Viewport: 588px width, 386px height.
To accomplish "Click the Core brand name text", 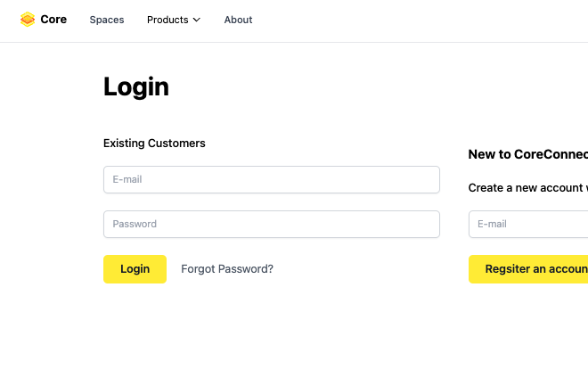I will [53, 20].
